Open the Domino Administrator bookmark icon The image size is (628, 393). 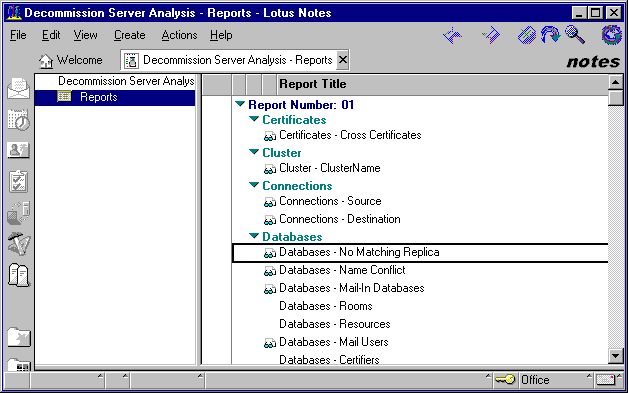click(18, 244)
